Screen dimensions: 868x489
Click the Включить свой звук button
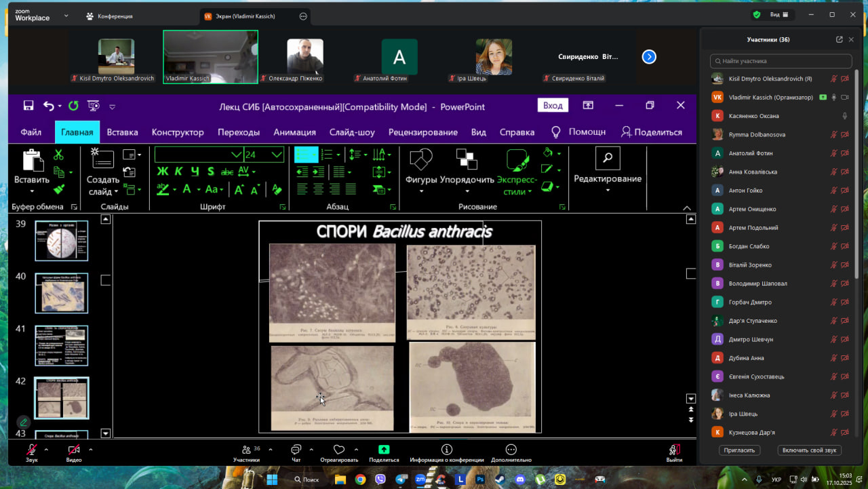(x=811, y=450)
